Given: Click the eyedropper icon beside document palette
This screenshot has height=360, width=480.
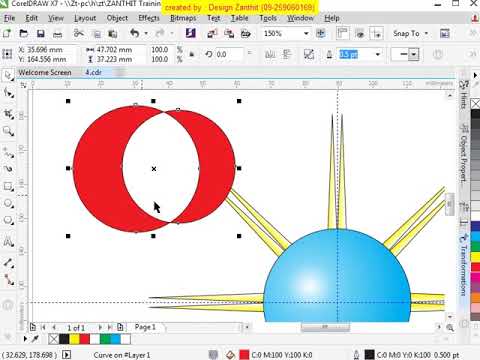Looking at the screenshot, I should 35,339.
